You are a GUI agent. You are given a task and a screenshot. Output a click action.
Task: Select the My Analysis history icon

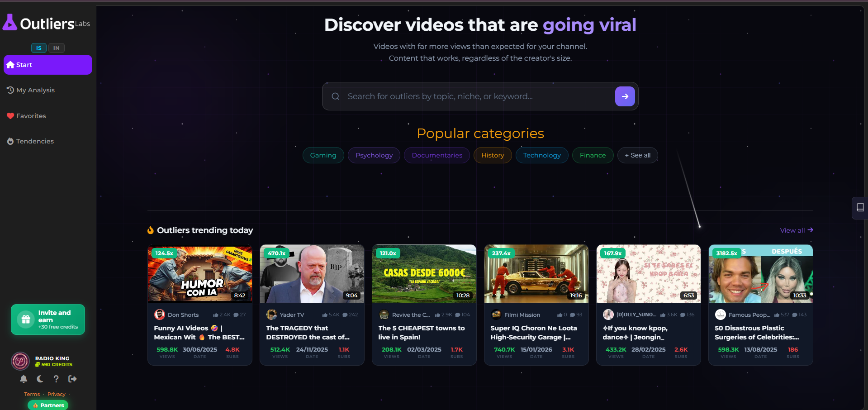(x=10, y=90)
